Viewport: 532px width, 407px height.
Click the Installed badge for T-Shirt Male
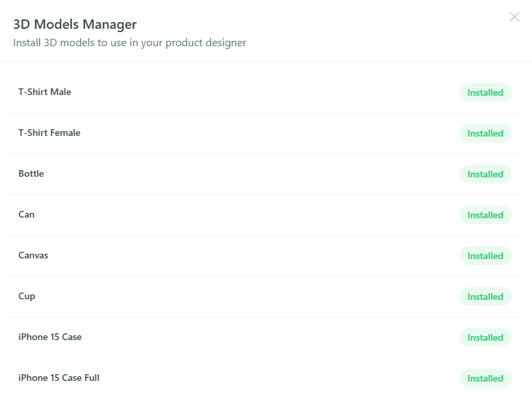pyautogui.click(x=486, y=92)
